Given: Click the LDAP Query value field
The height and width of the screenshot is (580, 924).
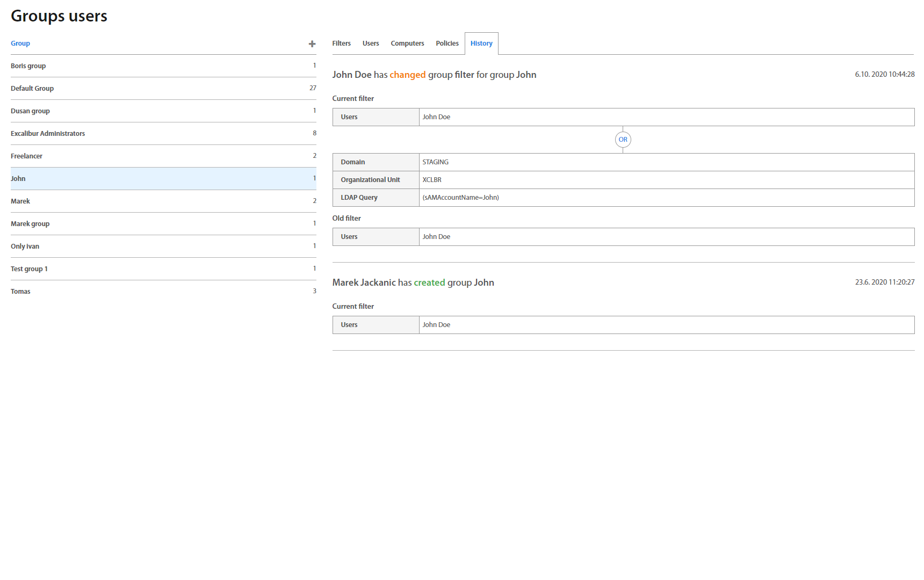Looking at the screenshot, I should click(x=460, y=198).
